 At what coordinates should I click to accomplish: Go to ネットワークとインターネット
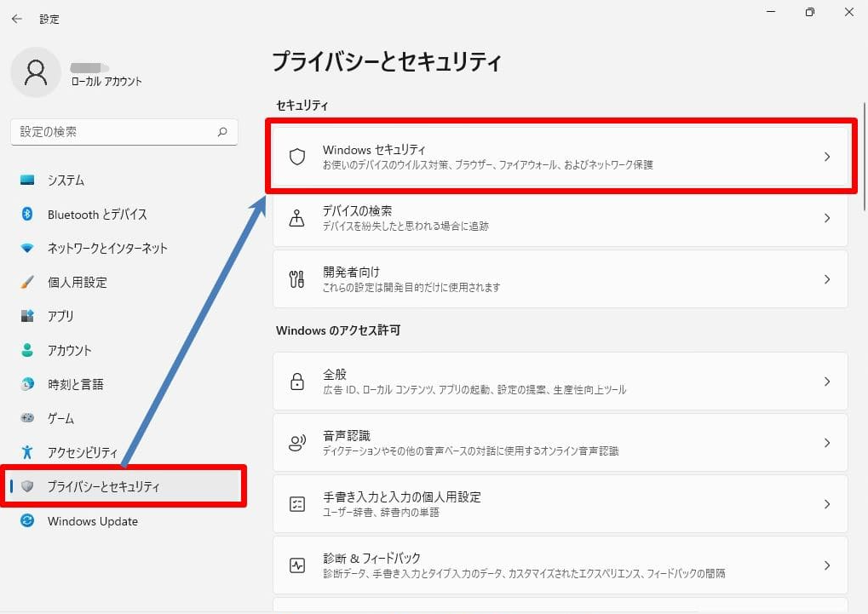[124, 248]
